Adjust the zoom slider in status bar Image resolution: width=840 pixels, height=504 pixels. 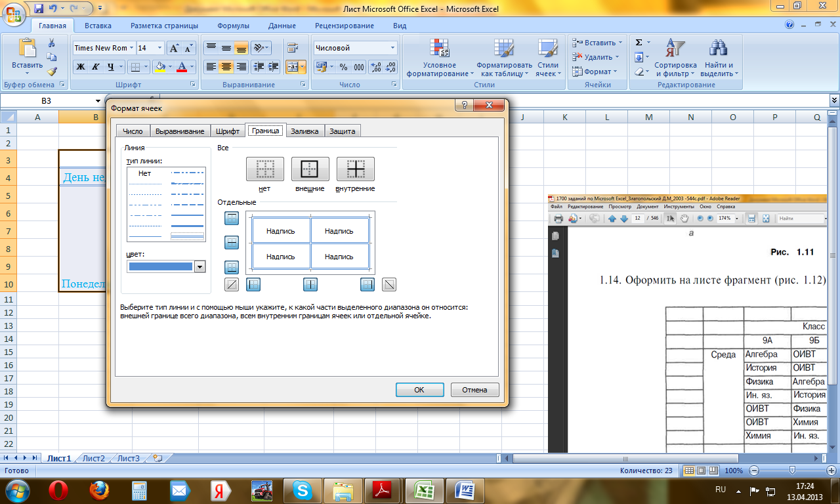[793, 471]
